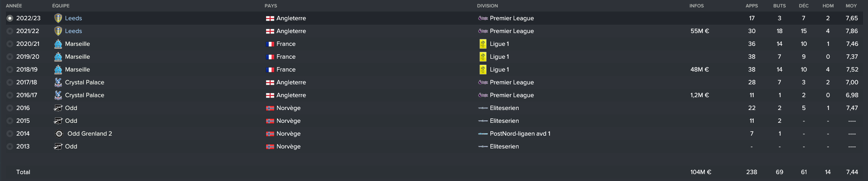Click the French flag in 2018/19 row
Screen dimensions: 868x181
point(270,70)
